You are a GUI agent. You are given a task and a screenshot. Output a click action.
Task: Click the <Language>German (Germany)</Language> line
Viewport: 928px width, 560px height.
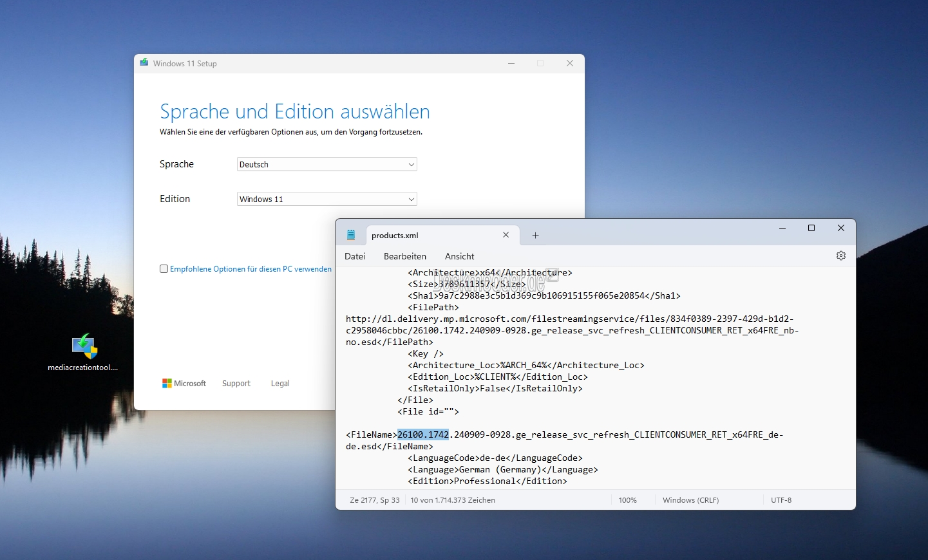[503, 469]
